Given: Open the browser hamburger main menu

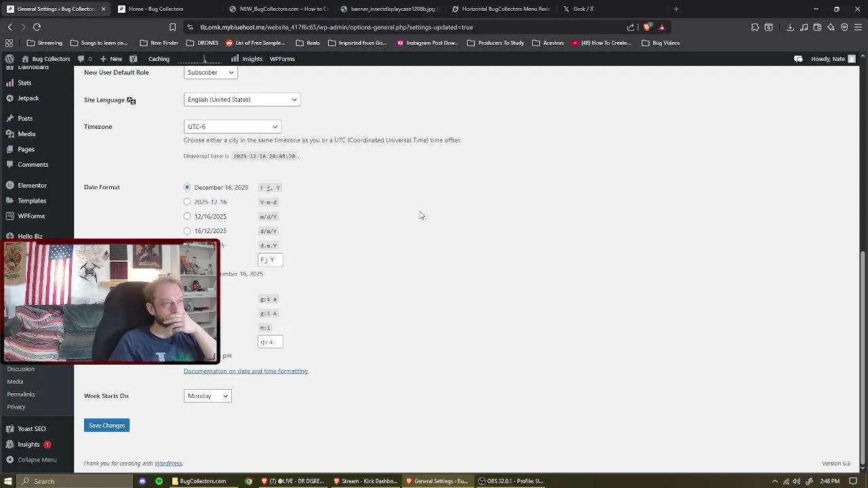Looking at the screenshot, I should click(x=858, y=27).
